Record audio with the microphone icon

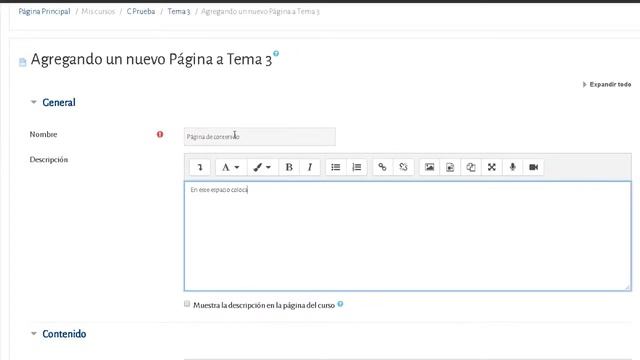513,167
